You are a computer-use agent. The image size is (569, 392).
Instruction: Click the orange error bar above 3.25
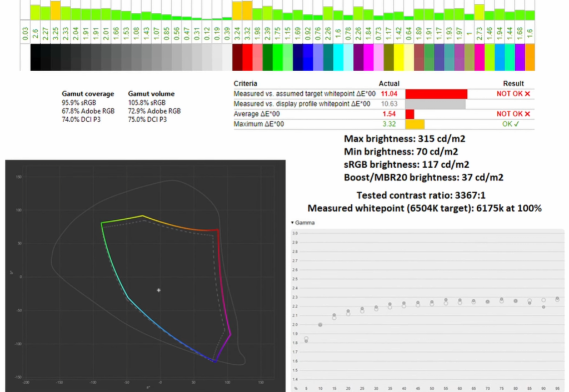click(56, 10)
